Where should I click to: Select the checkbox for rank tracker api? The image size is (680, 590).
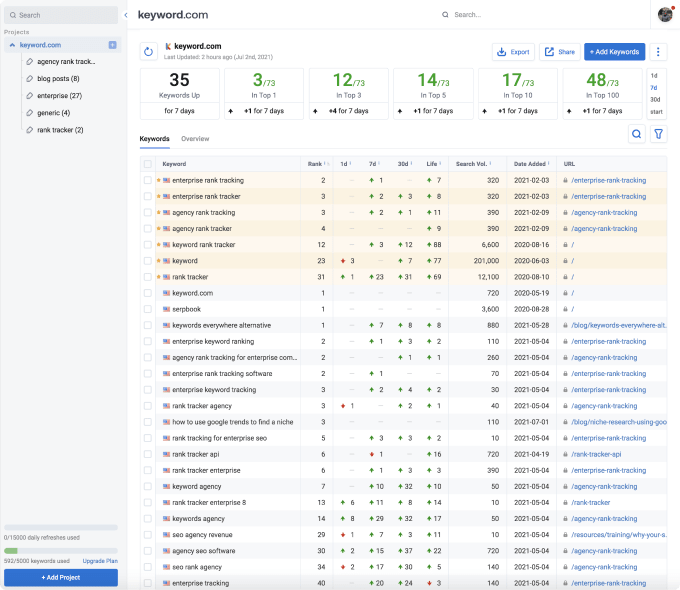tap(148, 454)
